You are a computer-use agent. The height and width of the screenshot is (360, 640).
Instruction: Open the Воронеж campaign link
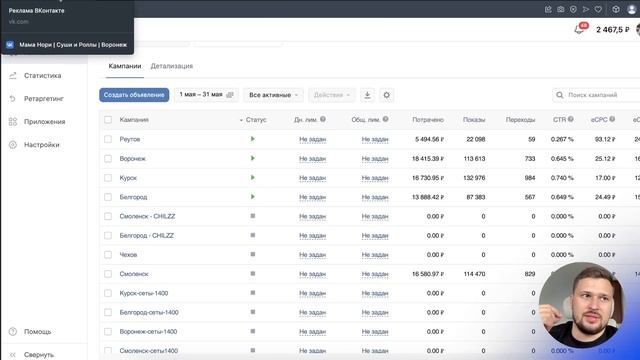133,158
